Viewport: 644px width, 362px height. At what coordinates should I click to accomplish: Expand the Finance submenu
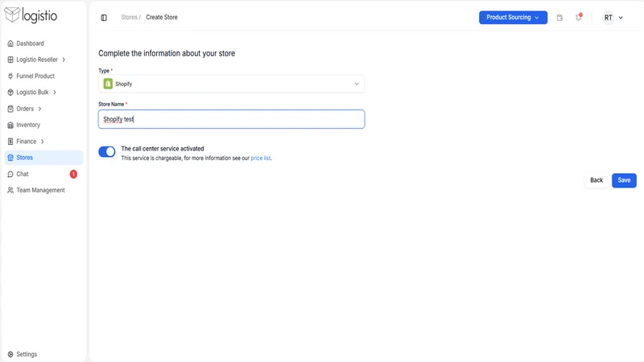pyautogui.click(x=43, y=142)
